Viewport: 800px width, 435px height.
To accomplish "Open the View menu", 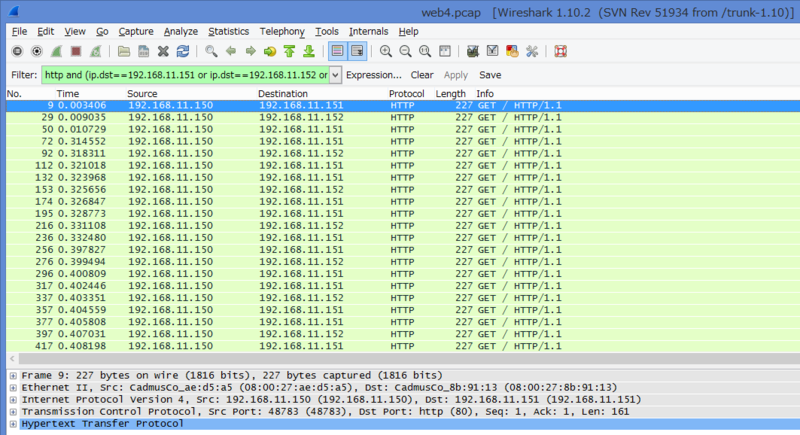I will (x=74, y=31).
